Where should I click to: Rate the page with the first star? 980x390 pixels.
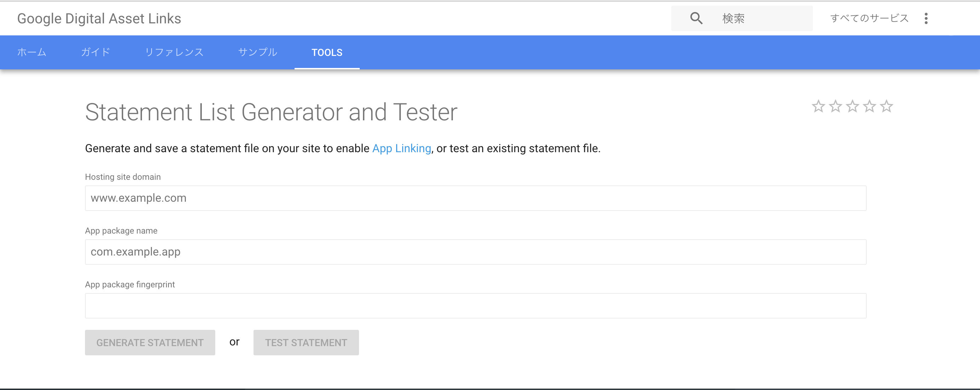[819, 108]
